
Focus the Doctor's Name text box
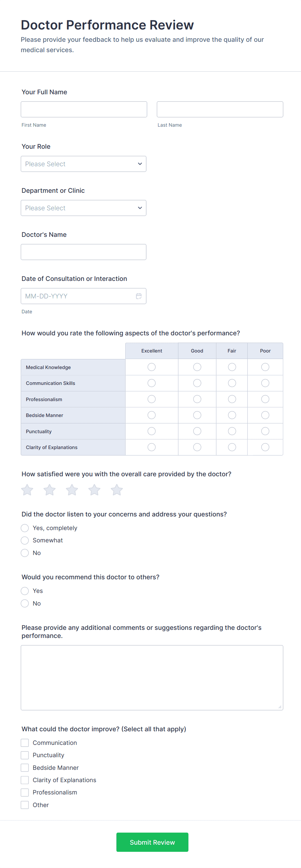tap(84, 252)
